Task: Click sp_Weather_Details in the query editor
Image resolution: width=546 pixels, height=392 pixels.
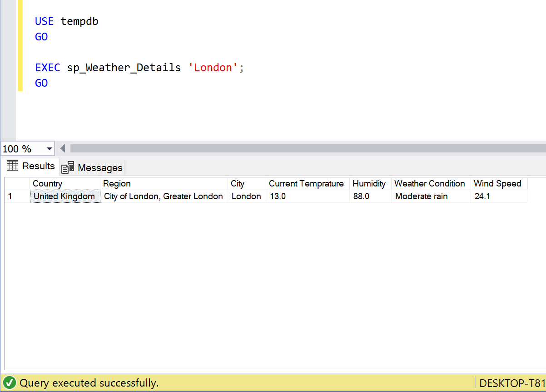Action: tap(124, 68)
